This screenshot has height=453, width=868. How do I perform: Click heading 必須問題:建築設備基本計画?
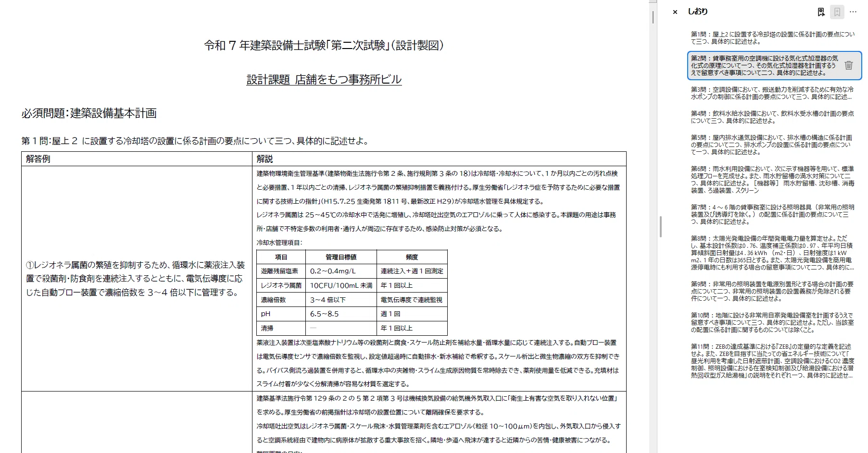coord(89,113)
